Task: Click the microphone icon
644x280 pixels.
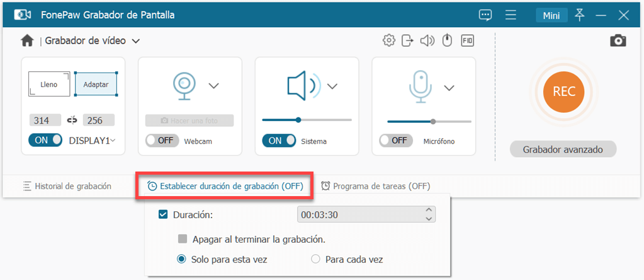Action: [x=421, y=86]
